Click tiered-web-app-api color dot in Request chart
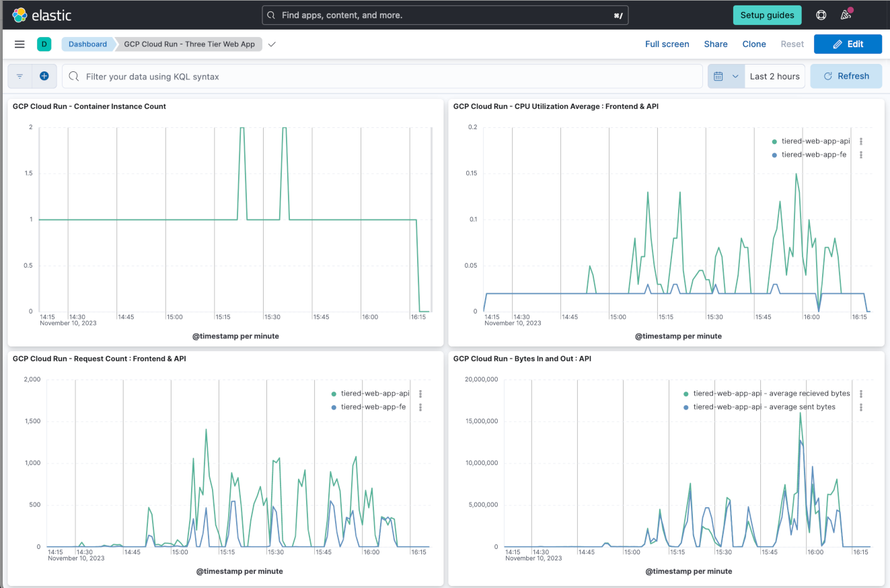890x588 pixels. click(334, 394)
